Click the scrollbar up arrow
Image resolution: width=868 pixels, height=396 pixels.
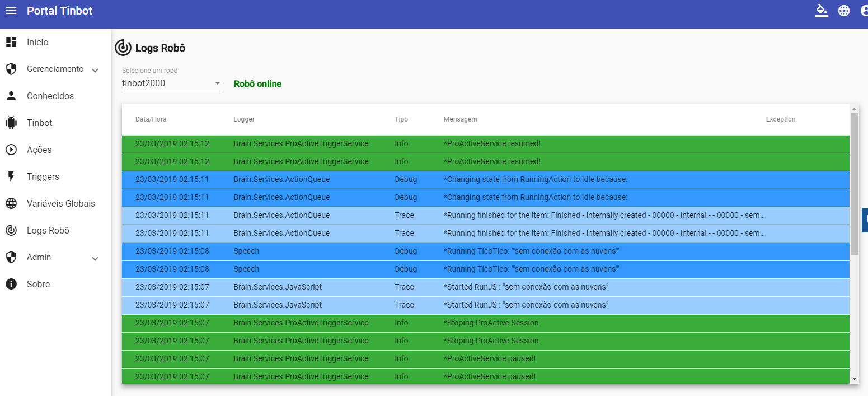(854, 108)
